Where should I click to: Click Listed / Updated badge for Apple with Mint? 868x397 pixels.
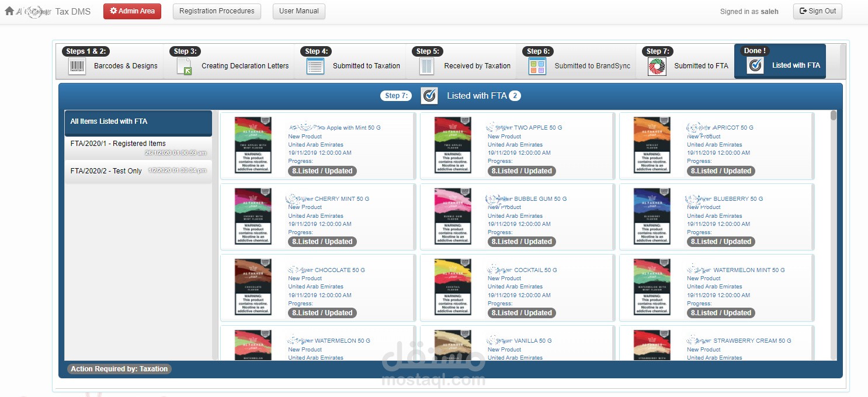[x=322, y=171]
